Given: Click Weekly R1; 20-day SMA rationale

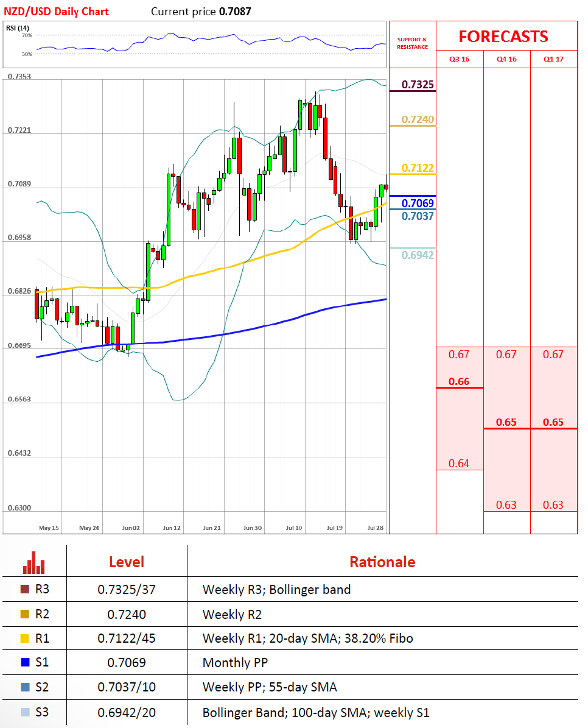Looking at the screenshot, I should tap(308, 638).
